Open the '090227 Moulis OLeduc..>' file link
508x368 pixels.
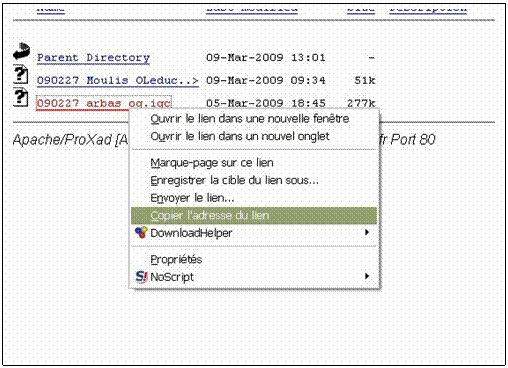(118, 80)
